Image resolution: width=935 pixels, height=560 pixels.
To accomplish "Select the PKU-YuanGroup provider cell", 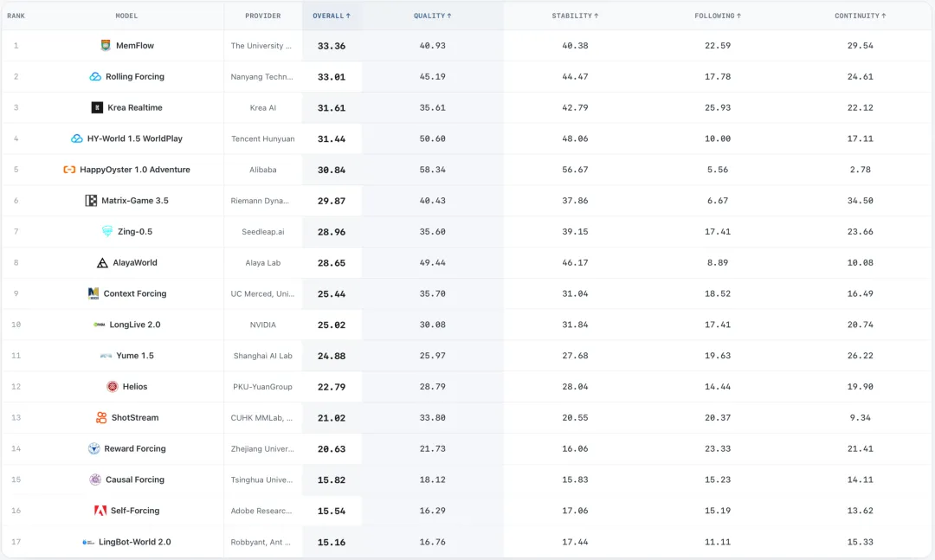I will tap(263, 386).
